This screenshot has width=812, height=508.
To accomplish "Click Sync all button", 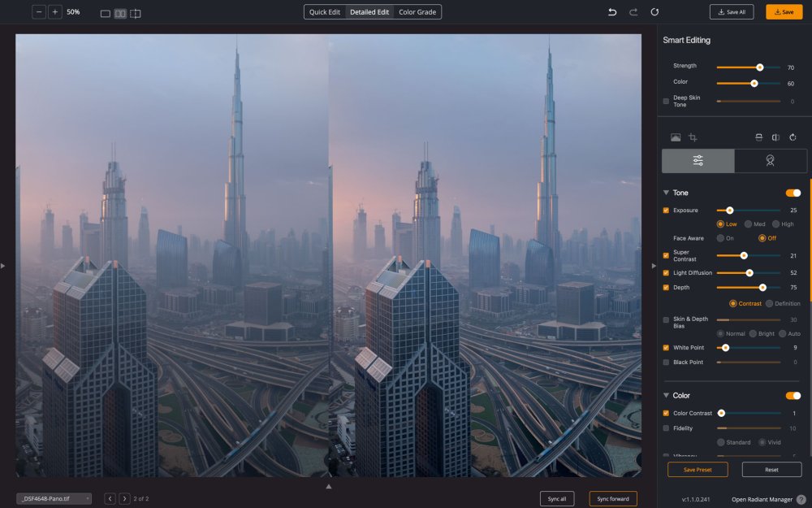I will click(x=557, y=499).
